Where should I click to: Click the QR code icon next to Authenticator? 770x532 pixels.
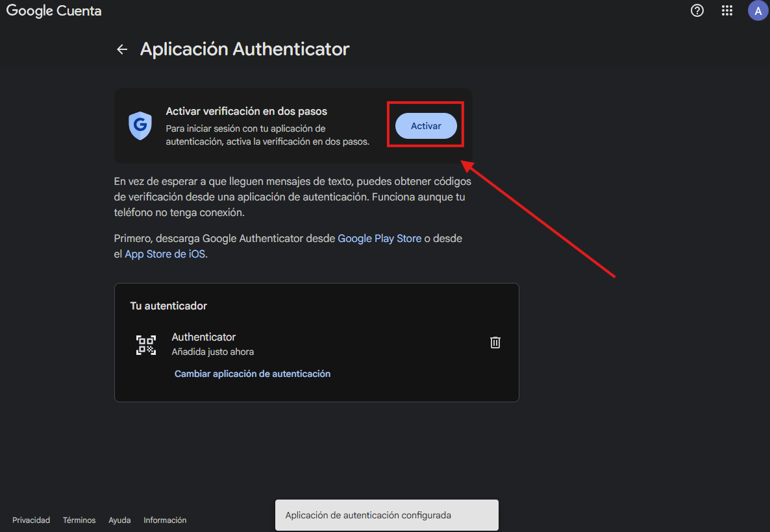(x=146, y=345)
